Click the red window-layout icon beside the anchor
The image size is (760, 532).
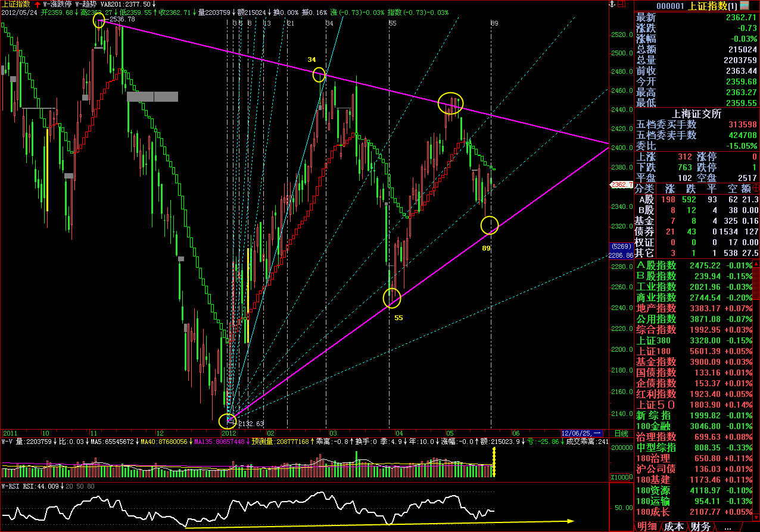(620, 5)
